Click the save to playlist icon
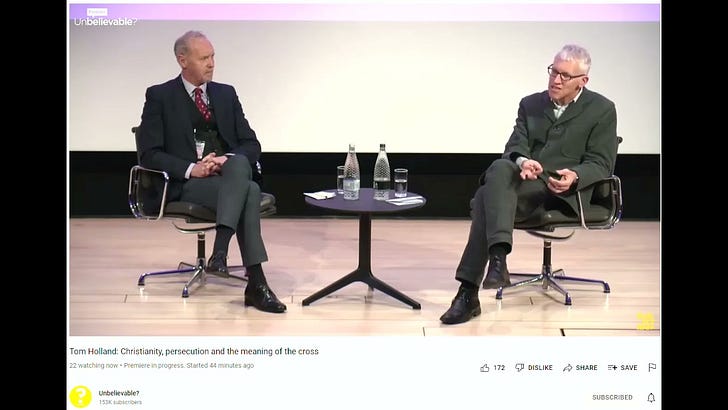The image size is (728, 410). coord(612,368)
